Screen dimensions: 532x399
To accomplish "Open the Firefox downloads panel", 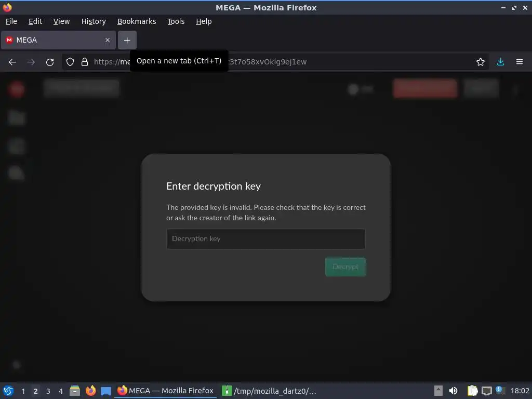I will tap(500, 62).
